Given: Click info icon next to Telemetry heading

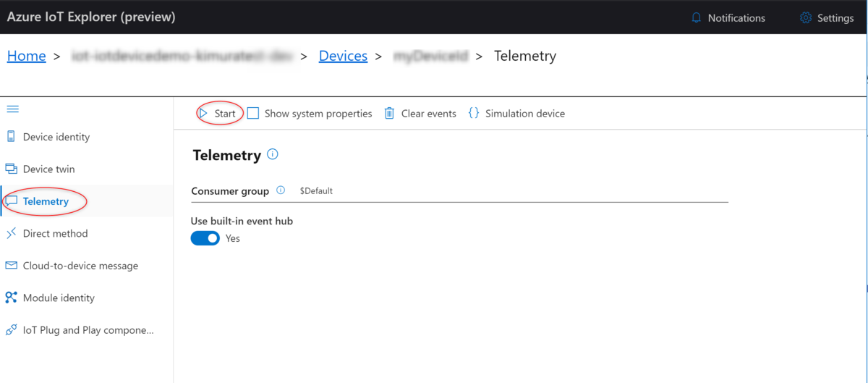Looking at the screenshot, I should click(273, 154).
